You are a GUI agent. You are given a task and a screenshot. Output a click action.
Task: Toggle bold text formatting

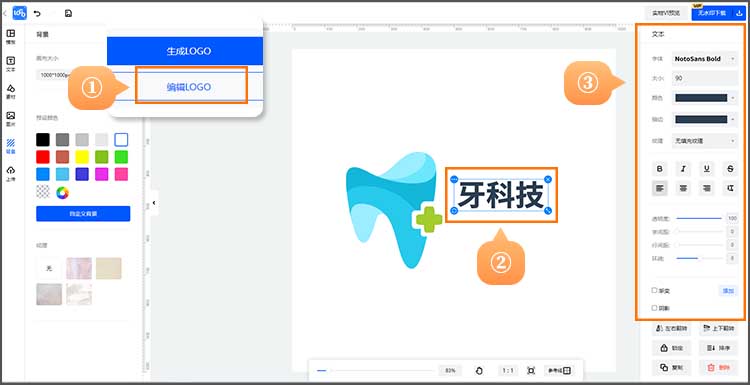660,168
